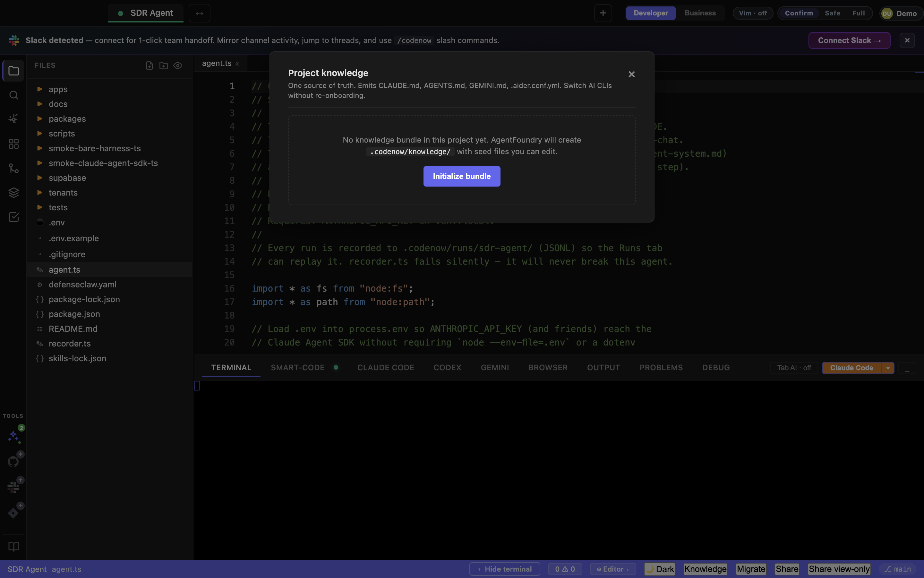The image size is (924, 578).
Task: Click the main branch indicator
Action: [x=897, y=569]
